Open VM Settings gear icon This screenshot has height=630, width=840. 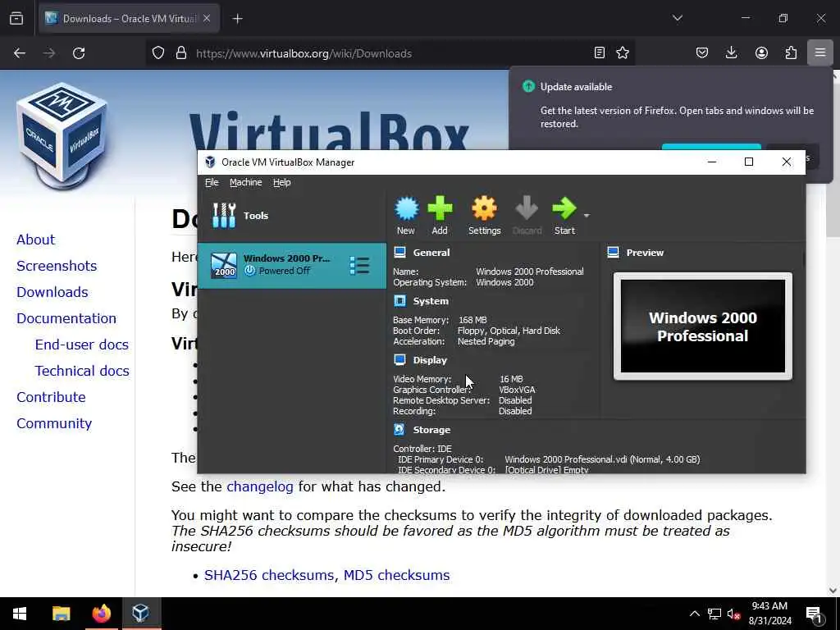coord(484,208)
